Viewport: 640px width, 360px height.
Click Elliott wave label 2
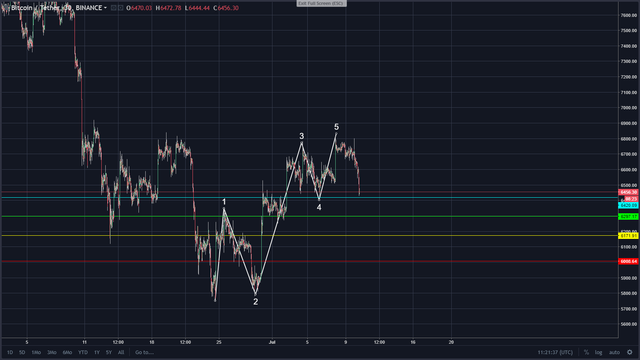(256, 302)
